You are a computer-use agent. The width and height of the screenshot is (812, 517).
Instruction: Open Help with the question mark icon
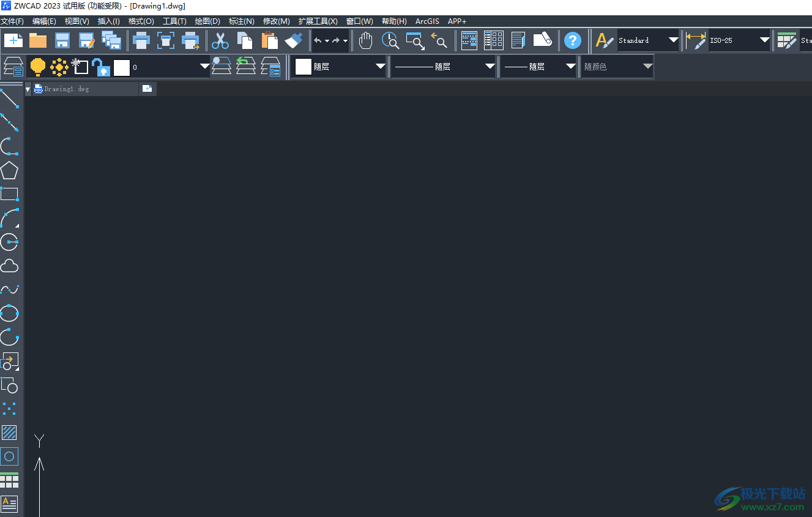point(572,40)
